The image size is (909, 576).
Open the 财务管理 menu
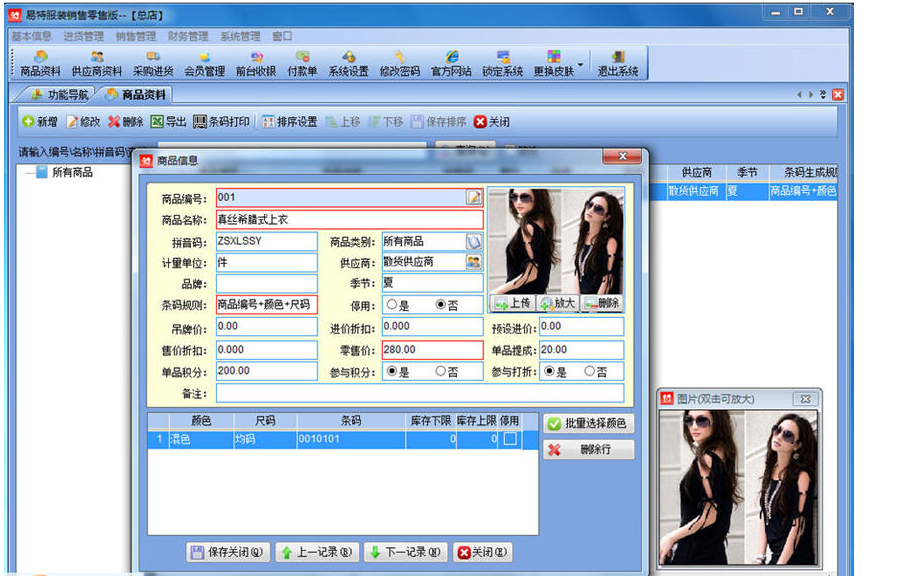(188, 36)
